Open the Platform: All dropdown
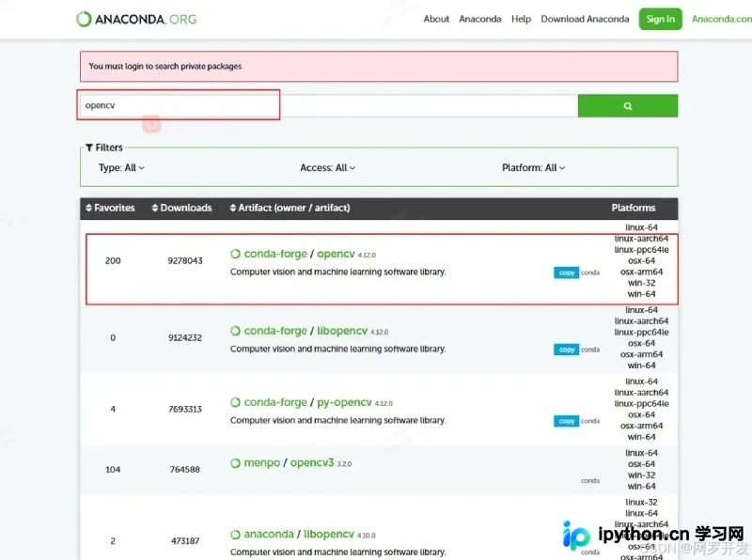This screenshot has height=560, width=752. pyautogui.click(x=533, y=168)
